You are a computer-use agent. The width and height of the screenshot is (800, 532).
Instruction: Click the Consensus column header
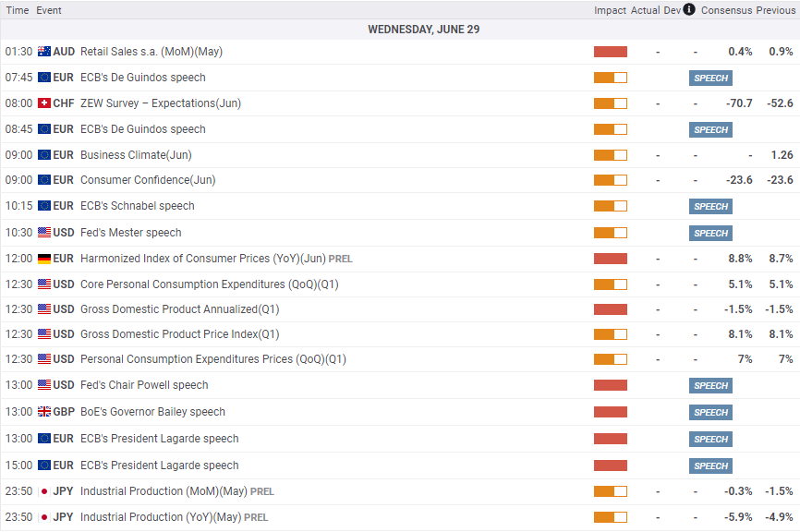[726, 10]
